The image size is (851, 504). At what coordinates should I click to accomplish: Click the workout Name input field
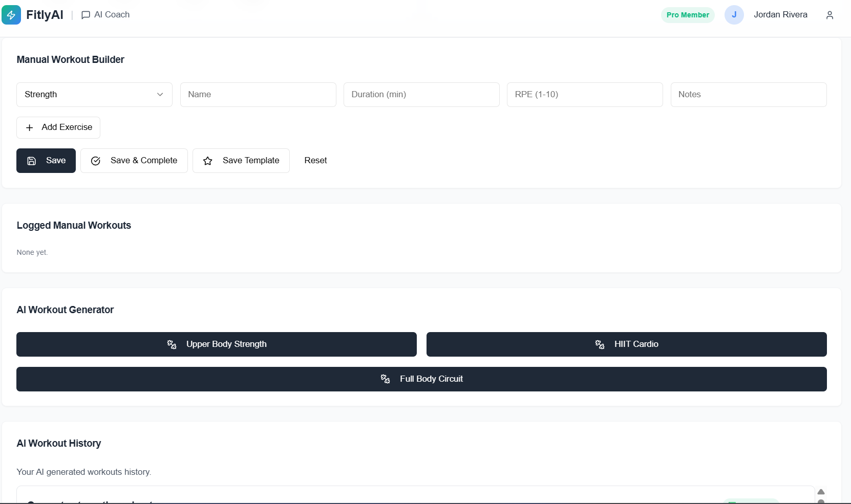coord(258,95)
